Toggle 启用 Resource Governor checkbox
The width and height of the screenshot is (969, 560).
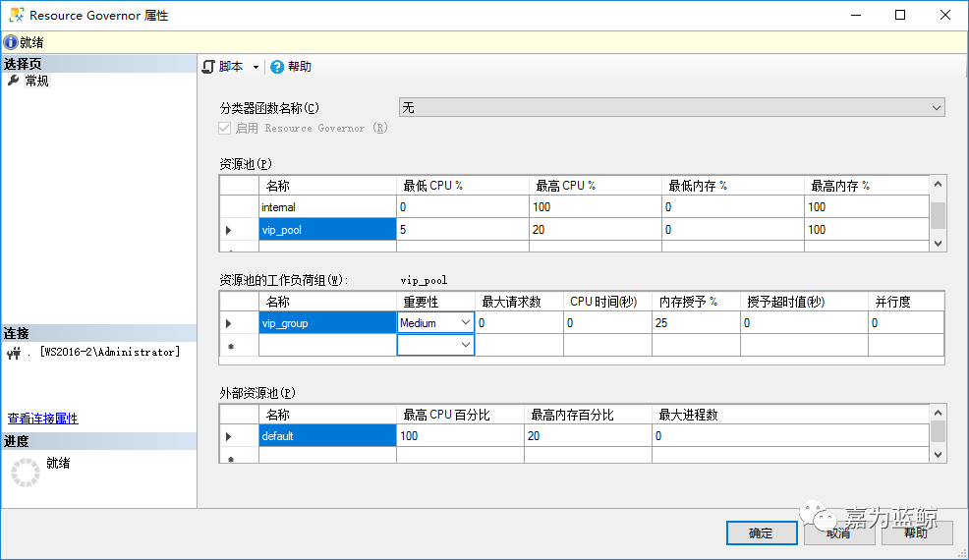point(224,128)
